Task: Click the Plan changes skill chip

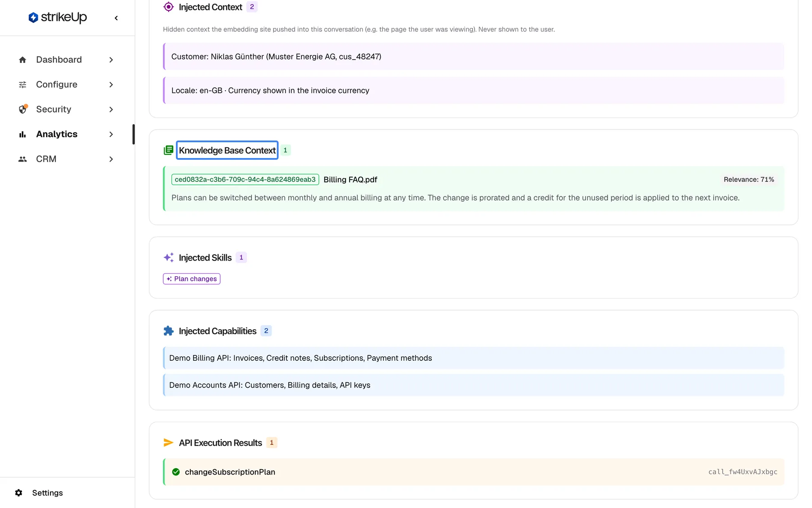Action: coord(192,279)
